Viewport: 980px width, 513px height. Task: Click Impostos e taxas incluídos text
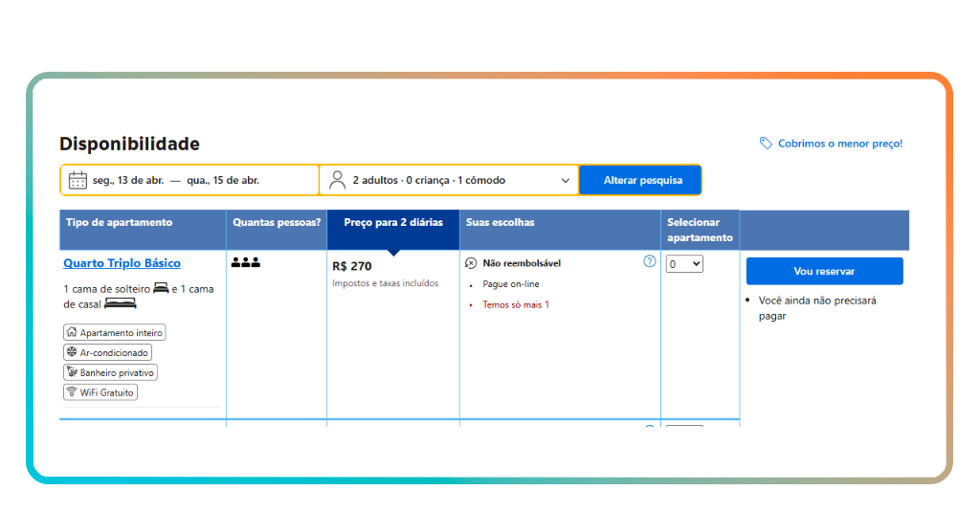point(385,283)
